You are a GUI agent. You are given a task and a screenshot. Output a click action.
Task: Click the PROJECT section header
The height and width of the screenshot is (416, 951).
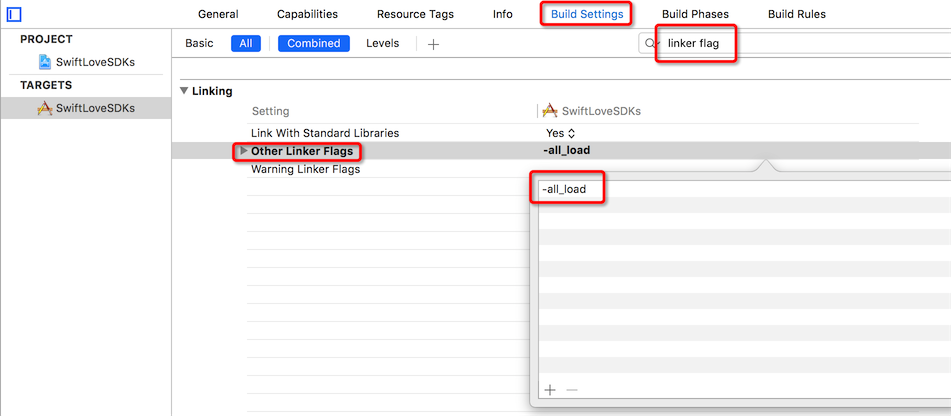[47, 39]
